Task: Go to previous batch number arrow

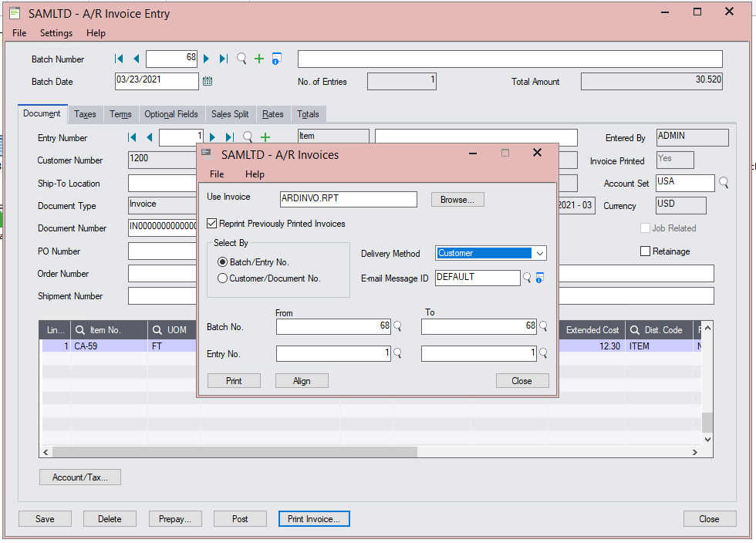Action: [x=137, y=59]
